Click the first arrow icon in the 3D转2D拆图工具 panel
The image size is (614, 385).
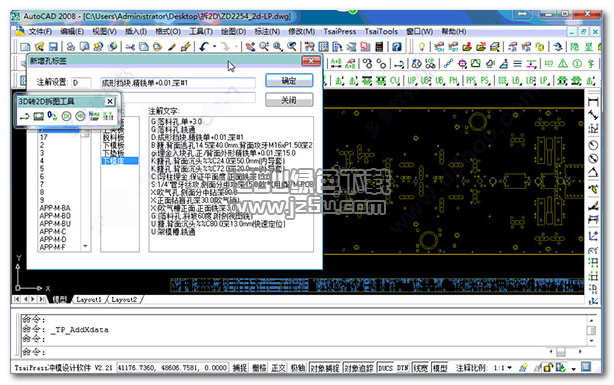[25, 116]
